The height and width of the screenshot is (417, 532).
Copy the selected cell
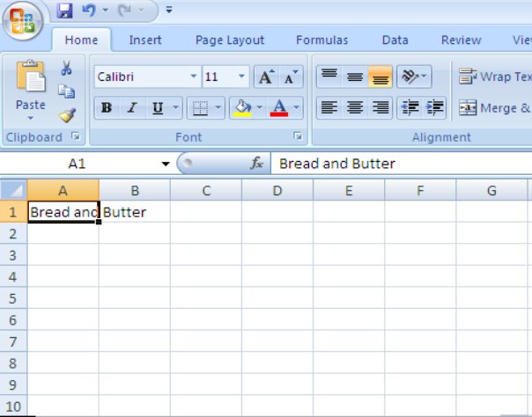point(67,91)
